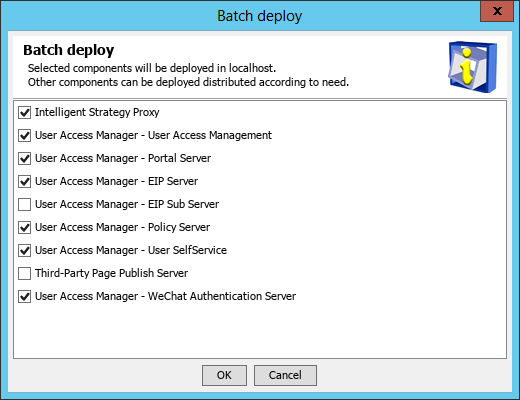Click the User Access Manager - EIP Sub Server label
This screenshot has height=400, width=520.
pos(127,204)
